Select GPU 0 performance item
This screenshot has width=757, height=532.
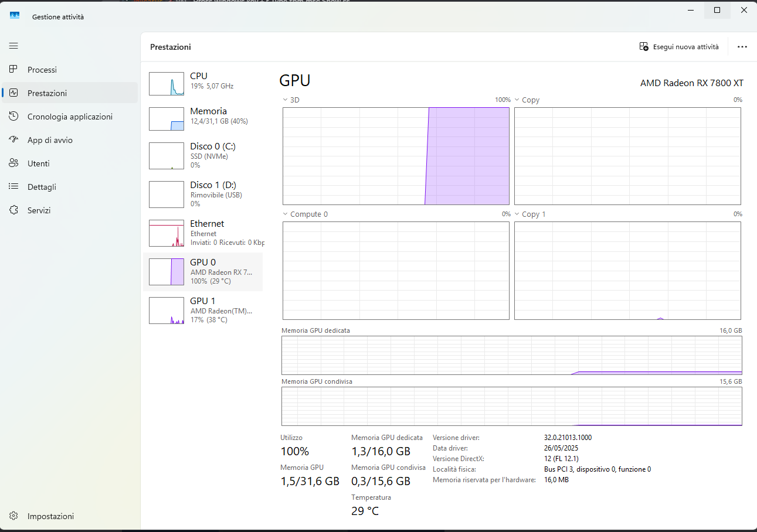(203, 272)
